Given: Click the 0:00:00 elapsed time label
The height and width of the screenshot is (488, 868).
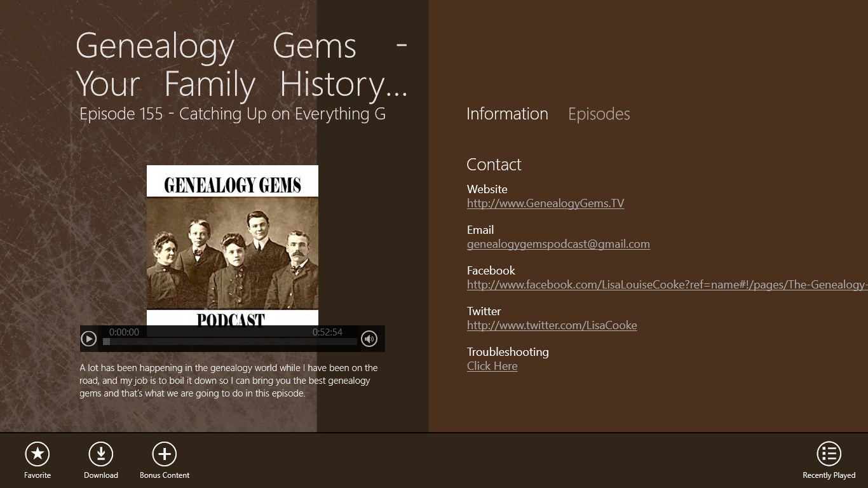Looking at the screenshot, I should tap(125, 332).
